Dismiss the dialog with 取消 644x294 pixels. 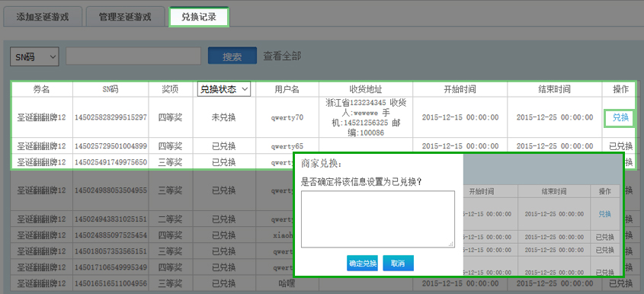tap(398, 264)
